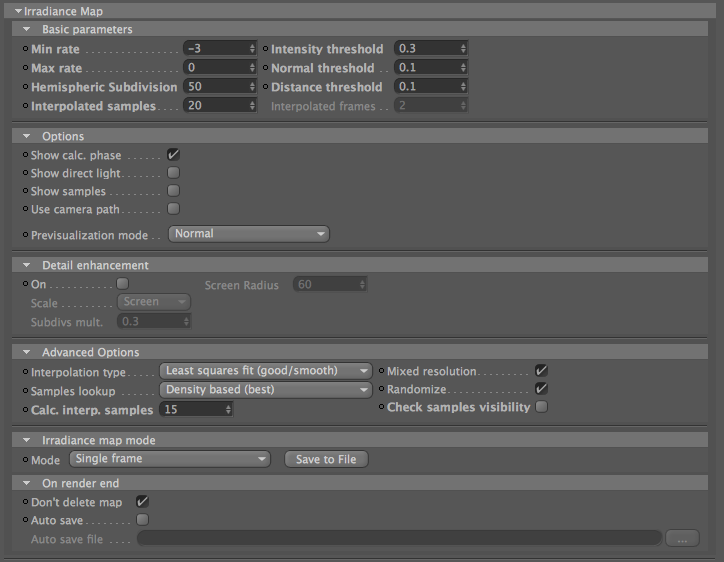Click the Min rate stepper arrows

(252, 48)
